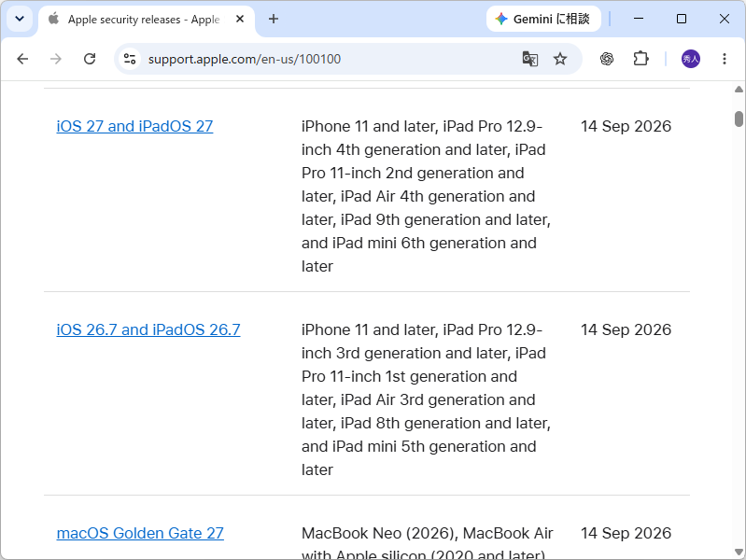Close the Apple security releases tab
The height and width of the screenshot is (560, 746).
coord(240,19)
